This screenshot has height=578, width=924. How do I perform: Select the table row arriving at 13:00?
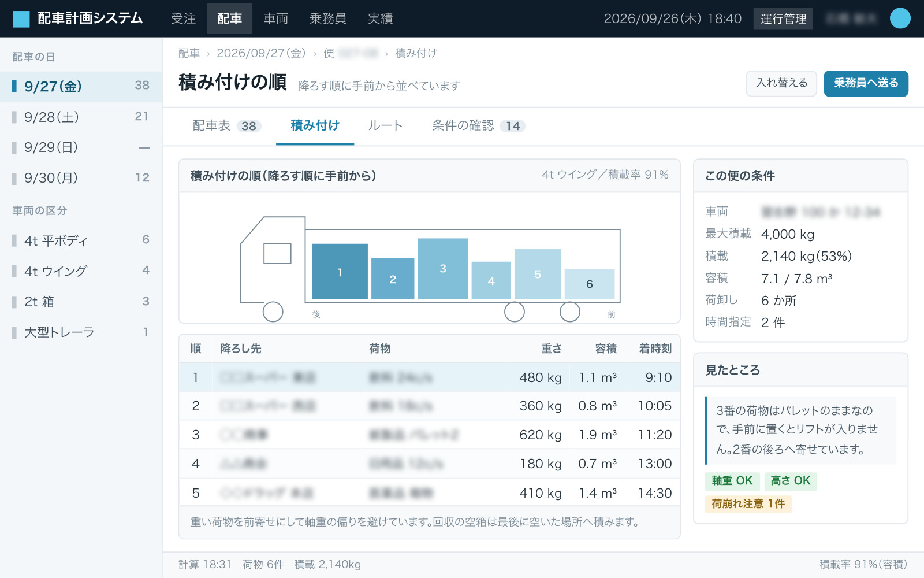(429, 464)
